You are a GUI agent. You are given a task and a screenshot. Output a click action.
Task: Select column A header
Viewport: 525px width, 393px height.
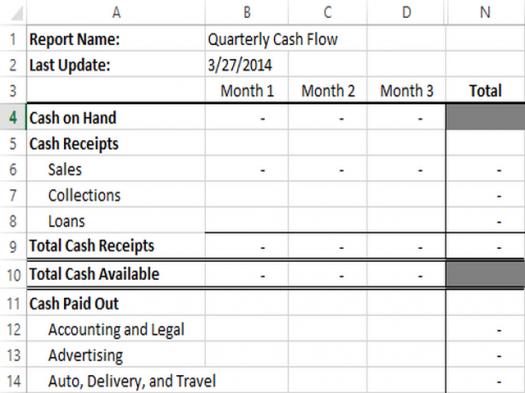coord(116,12)
